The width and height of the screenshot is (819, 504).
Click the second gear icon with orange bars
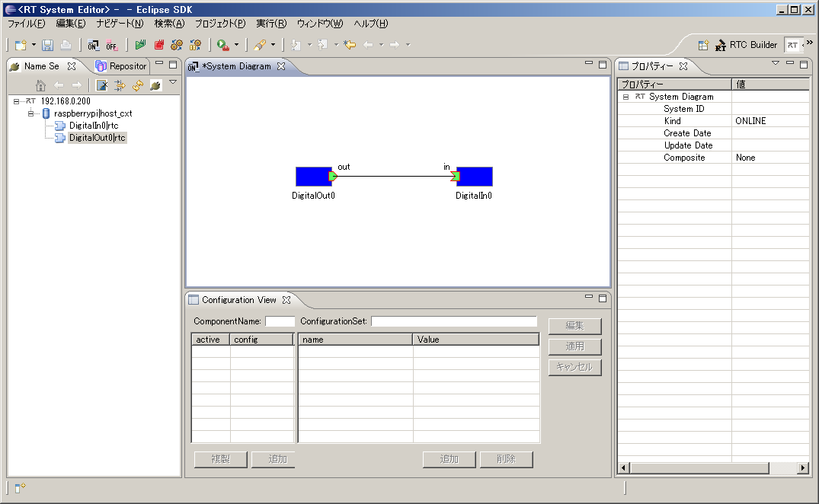195,46
